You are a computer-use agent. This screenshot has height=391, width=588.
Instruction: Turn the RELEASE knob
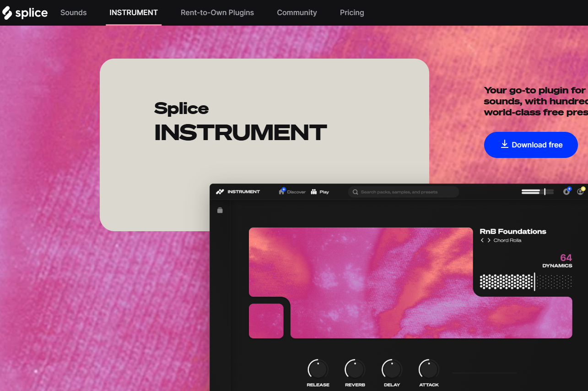click(x=318, y=368)
